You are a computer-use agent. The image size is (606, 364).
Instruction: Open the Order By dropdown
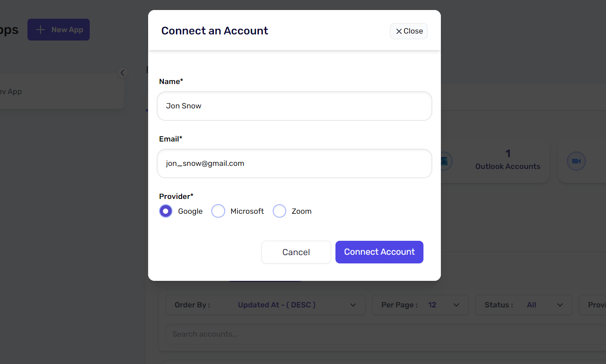click(x=265, y=305)
